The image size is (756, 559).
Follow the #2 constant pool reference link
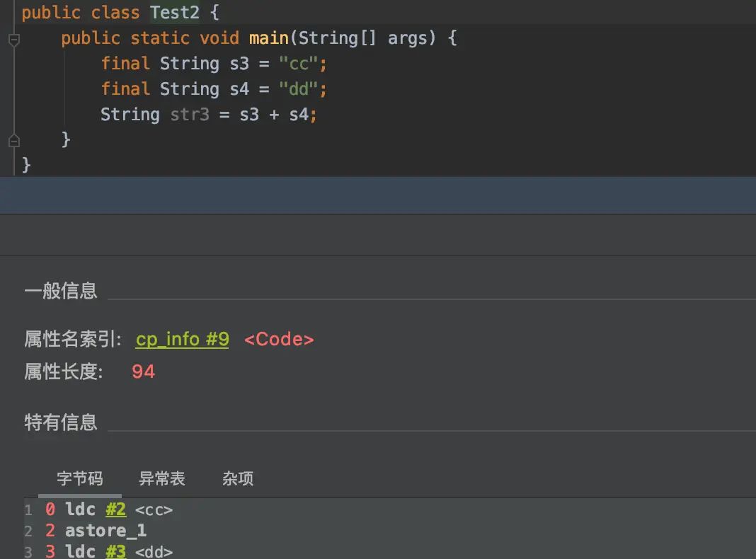pyautogui.click(x=117, y=509)
